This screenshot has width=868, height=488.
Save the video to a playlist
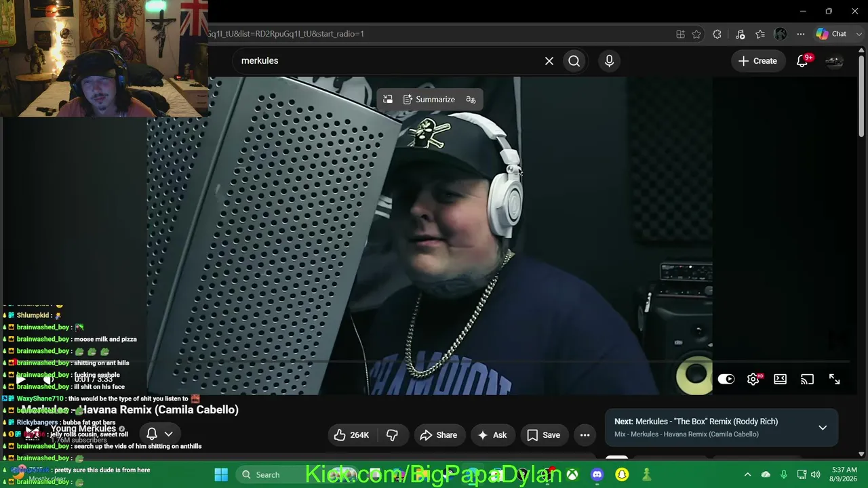(543, 435)
